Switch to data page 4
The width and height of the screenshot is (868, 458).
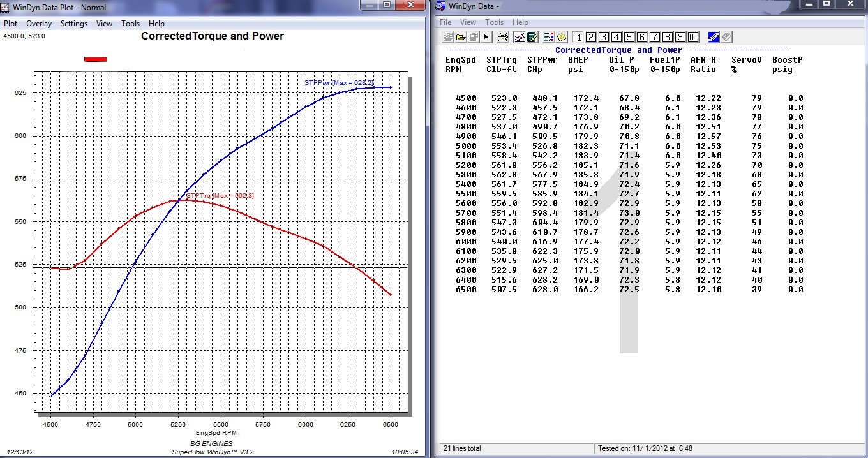tap(617, 37)
